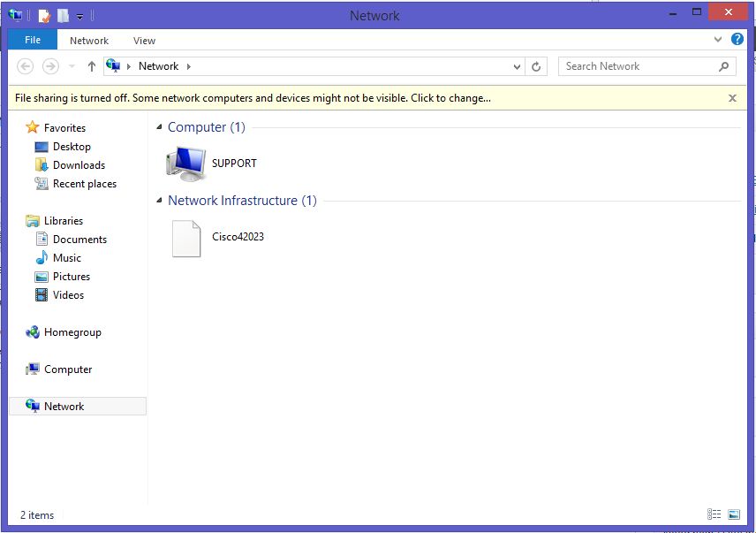
Task: Collapse the Computer (1) group
Action: [159, 127]
